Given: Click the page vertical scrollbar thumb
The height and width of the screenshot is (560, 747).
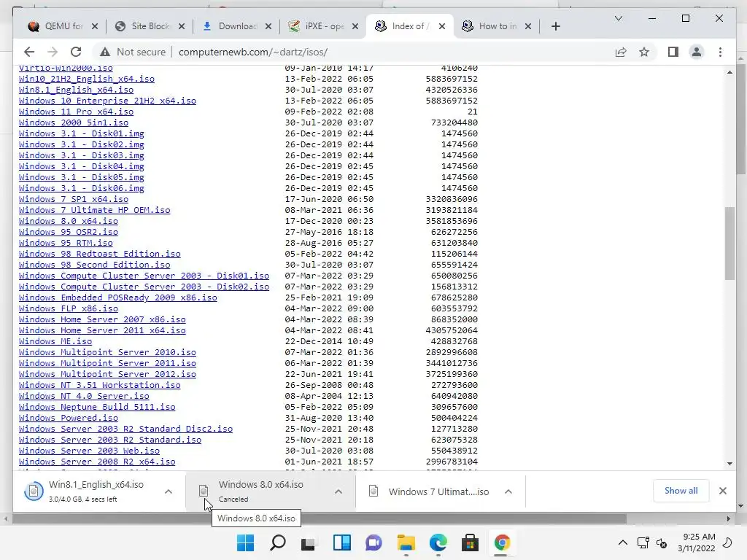Looking at the screenshot, I should pos(729,243).
